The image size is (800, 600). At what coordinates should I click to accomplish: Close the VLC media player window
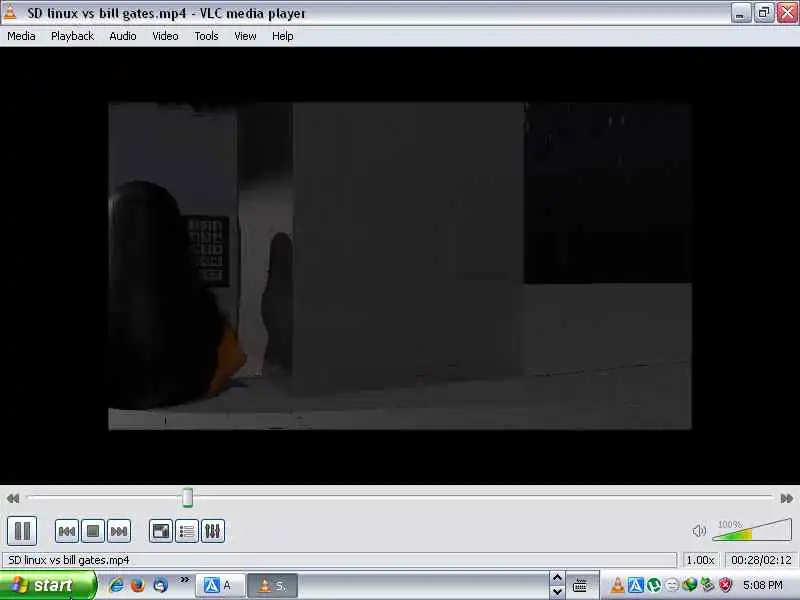coord(787,13)
